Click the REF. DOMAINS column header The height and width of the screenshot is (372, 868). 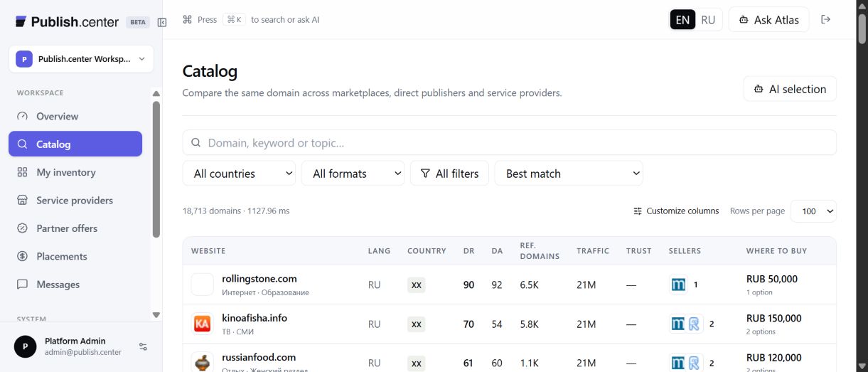[540, 251]
